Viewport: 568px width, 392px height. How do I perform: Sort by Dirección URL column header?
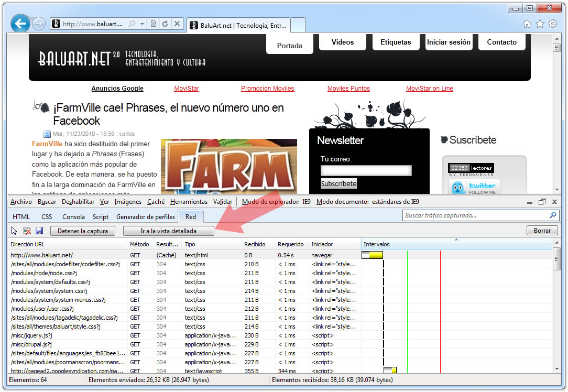pos(68,244)
